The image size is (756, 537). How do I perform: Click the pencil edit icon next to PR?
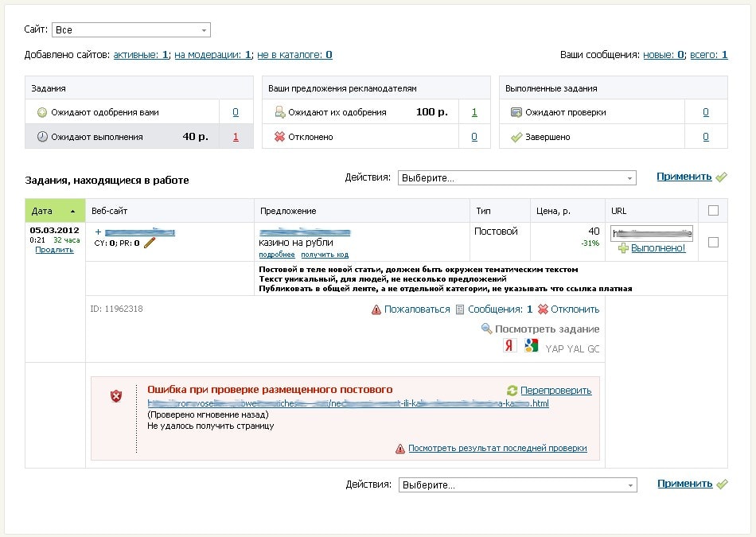(x=150, y=243)
